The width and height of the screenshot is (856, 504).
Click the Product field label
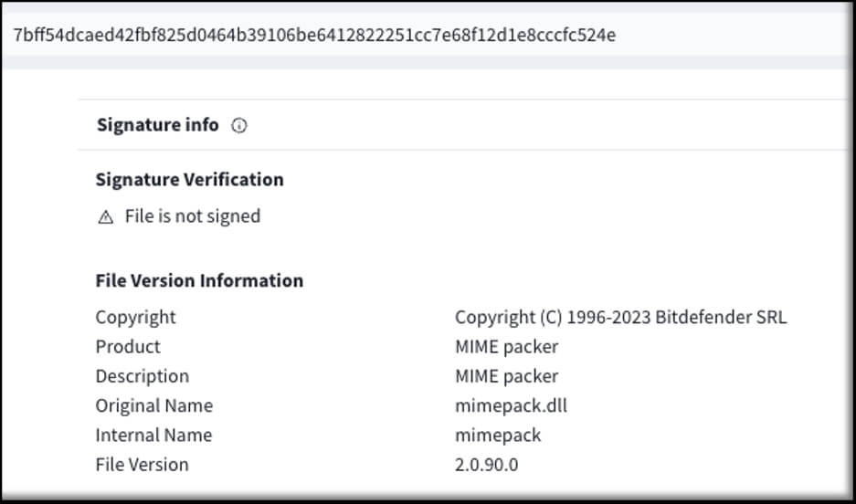point(128,347)
